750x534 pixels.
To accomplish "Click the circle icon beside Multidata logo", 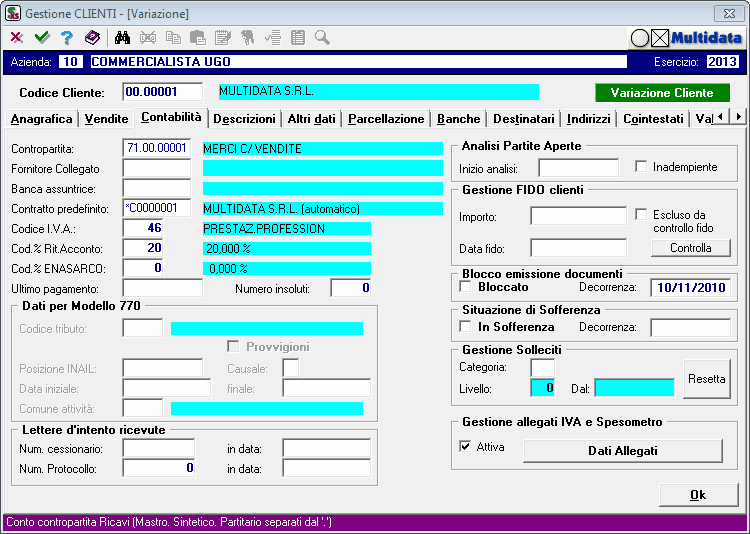I will click(x=640, y=38).
